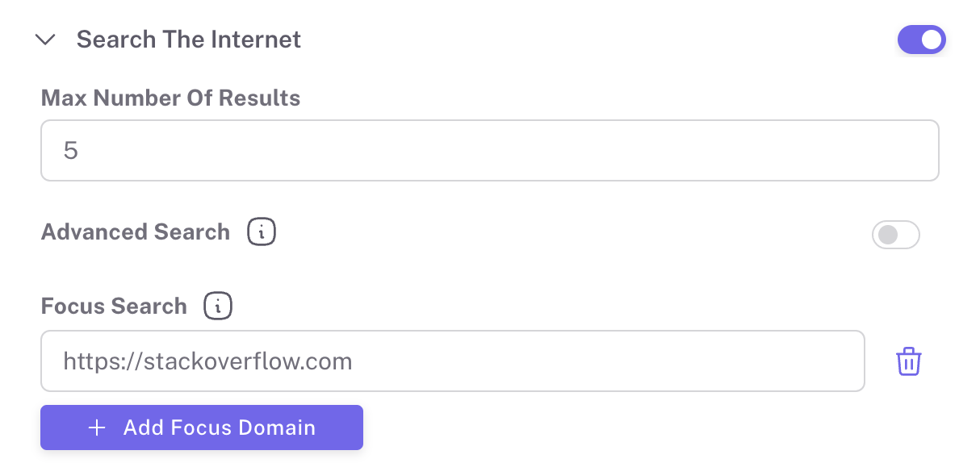Click the Search The Internet header title

pyautogui.click(x=188, y=40)
